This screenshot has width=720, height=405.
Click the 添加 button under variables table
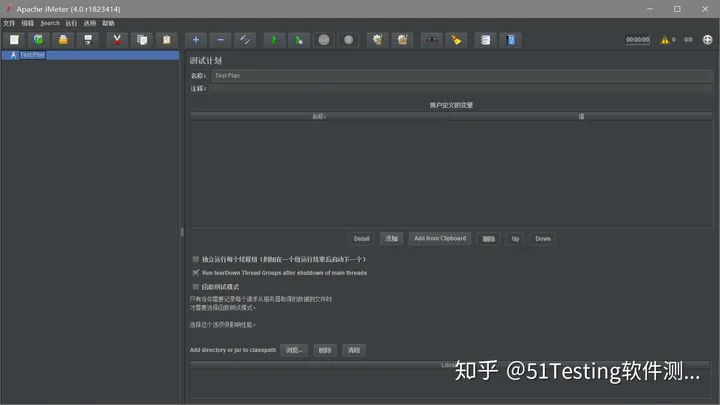(391, 239)
